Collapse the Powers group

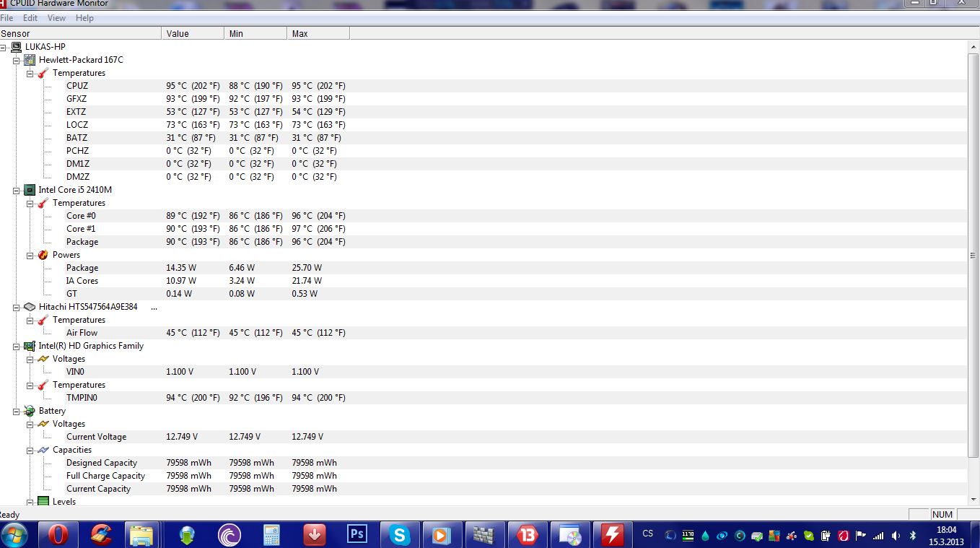point(30,255)
